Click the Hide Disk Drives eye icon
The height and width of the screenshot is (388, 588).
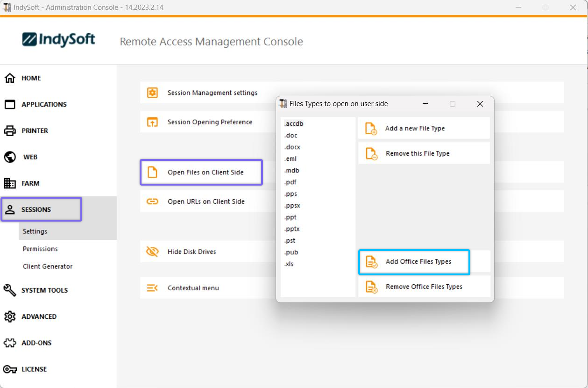point(152,252)
